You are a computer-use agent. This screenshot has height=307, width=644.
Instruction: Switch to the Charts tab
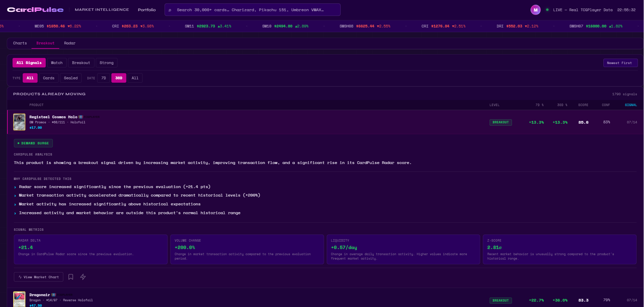click(20, 43)
